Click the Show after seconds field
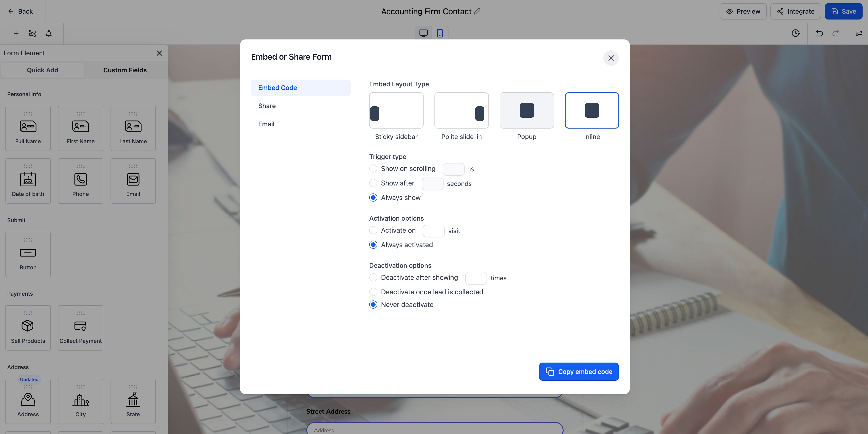This screenshot has width=868, height=434. (x=432, y=184)
